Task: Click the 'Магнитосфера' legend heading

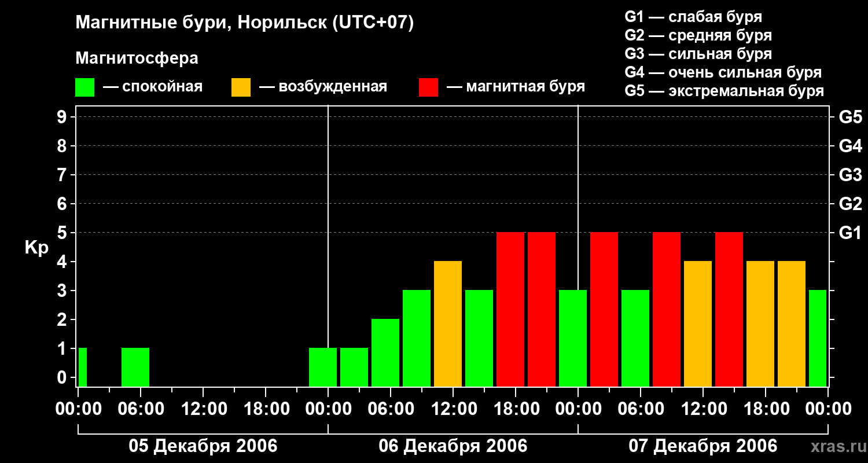Action: tap(137, 58)
